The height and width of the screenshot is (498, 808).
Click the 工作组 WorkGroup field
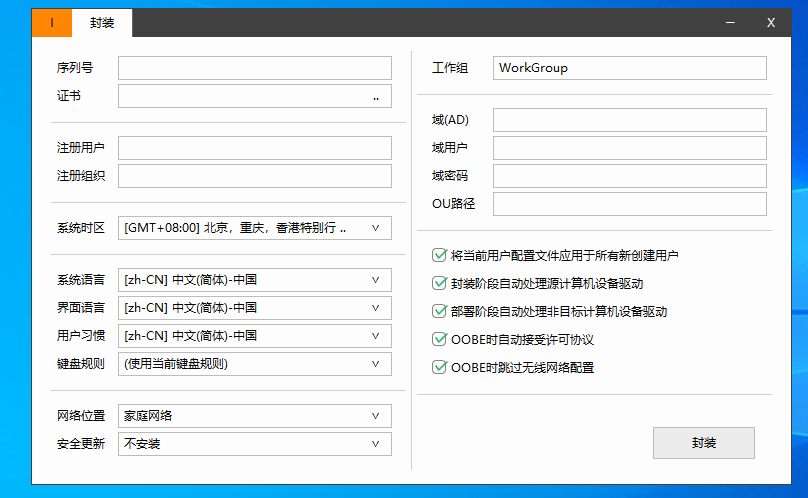pyautogui.click(x=629, y=68)
